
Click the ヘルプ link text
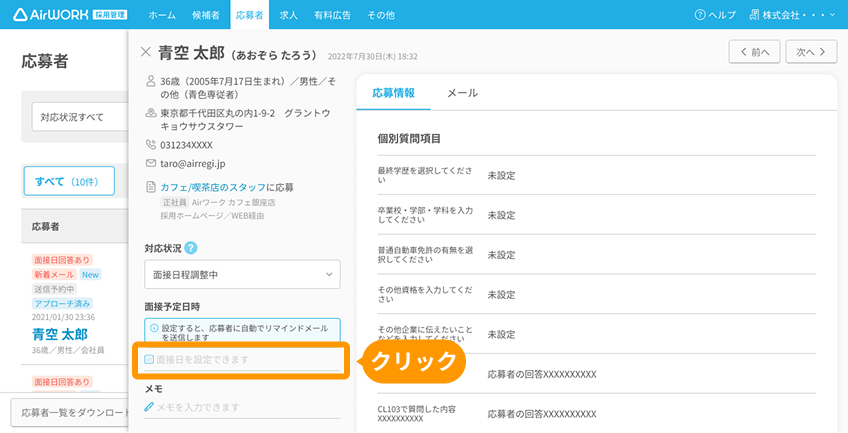click(722, 15)
